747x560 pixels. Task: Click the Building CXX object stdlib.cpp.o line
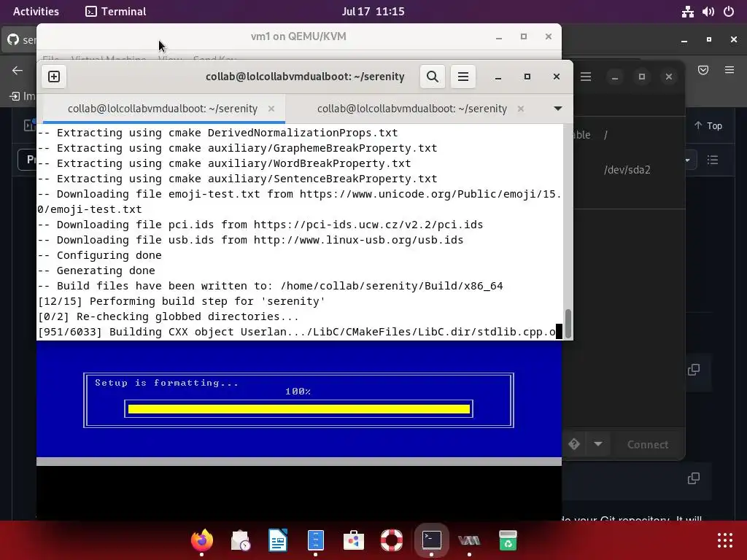click(x=297, y=332)
